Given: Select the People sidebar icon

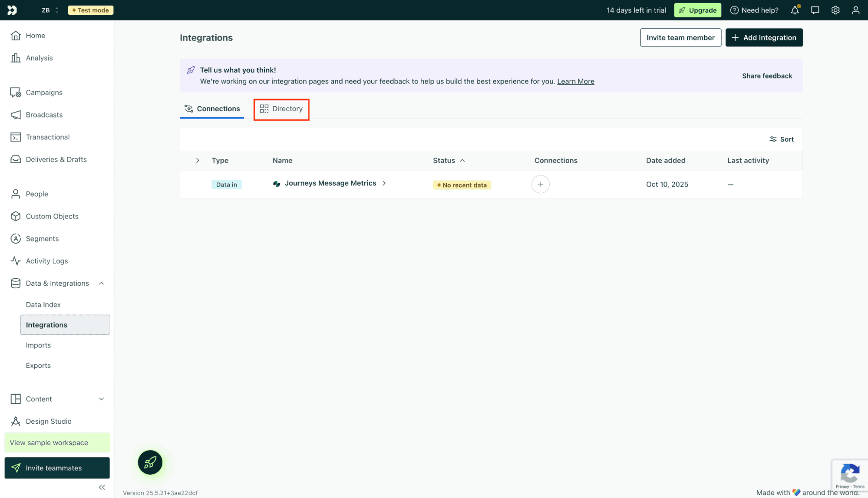Looking at the screenshot, I should pyautogui.click(x=15, y=194).
